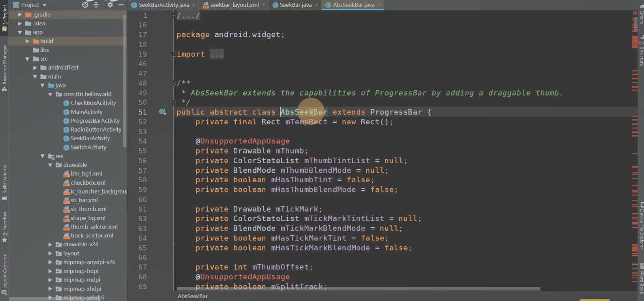The image size is (644, 301).
Task: Open the Resource Manager tool window
Action: 4,68
